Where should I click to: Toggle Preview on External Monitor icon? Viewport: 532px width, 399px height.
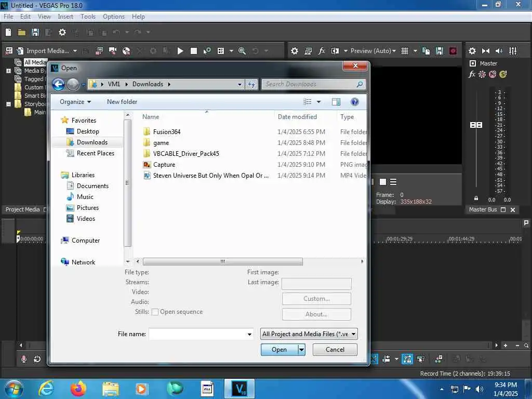pos(308,51)
